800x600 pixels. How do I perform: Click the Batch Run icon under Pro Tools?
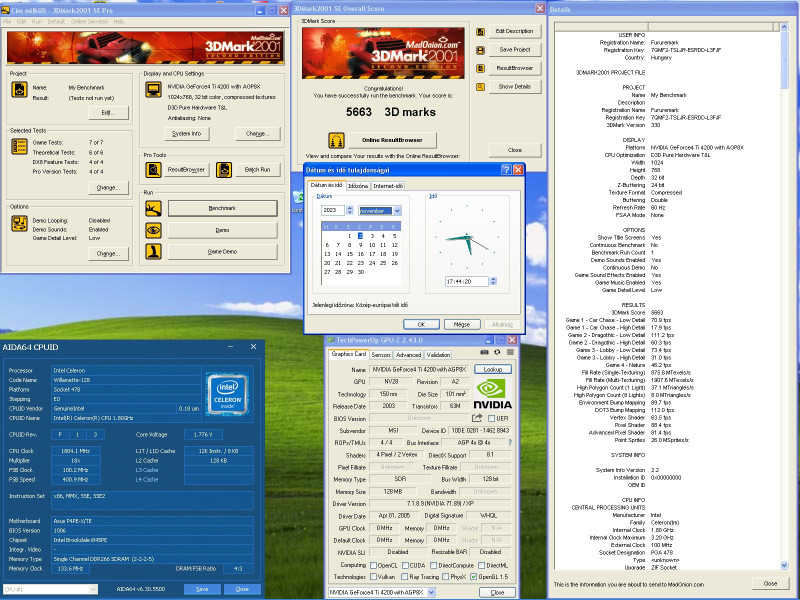(224, 169)
